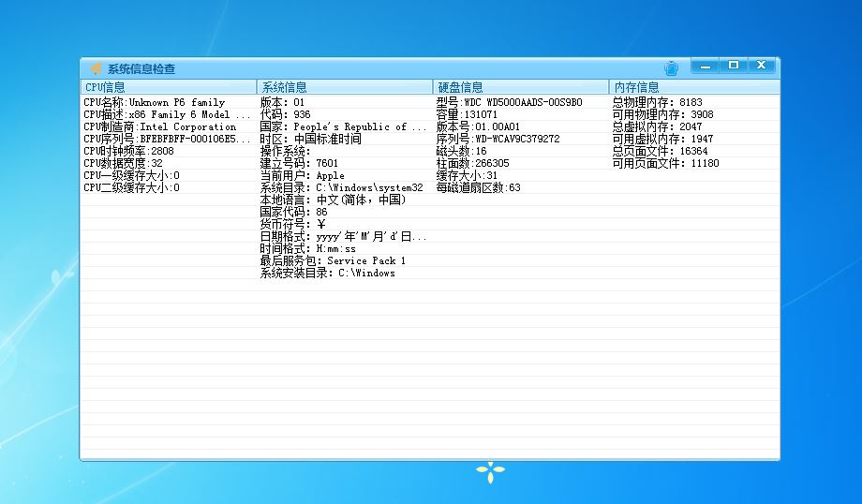Click the 内存信息 column header
Image resolution: width=862 pixels, height=504 pixels.
click(694, 87)
